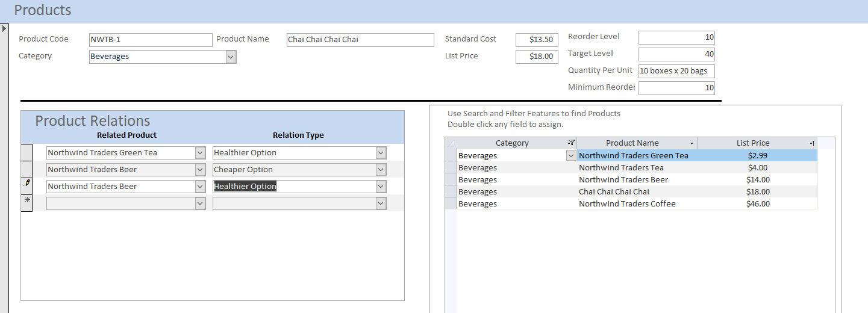Open dropdown for highlighted Healthier Option
The image size is (868, 313).
click(x=381, y=187)
